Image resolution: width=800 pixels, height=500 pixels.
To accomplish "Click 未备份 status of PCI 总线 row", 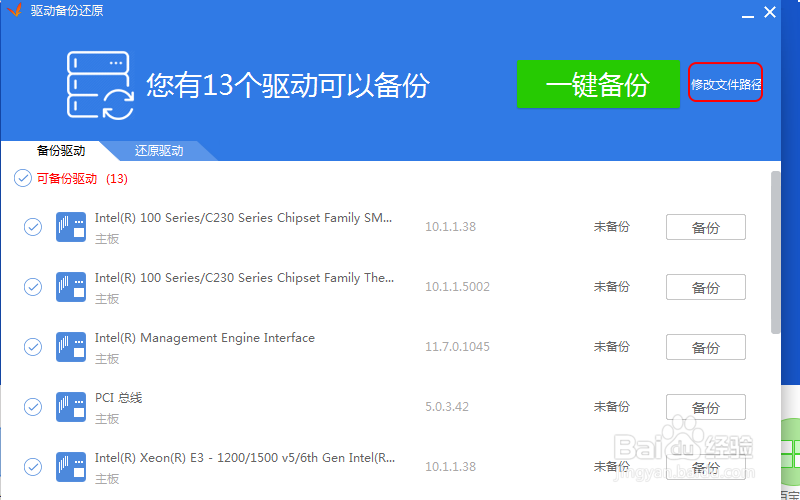I will coord(611,407).
